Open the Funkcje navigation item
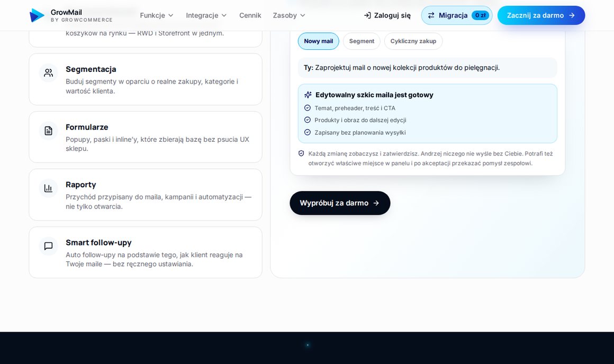 click(x=157, y=15)
